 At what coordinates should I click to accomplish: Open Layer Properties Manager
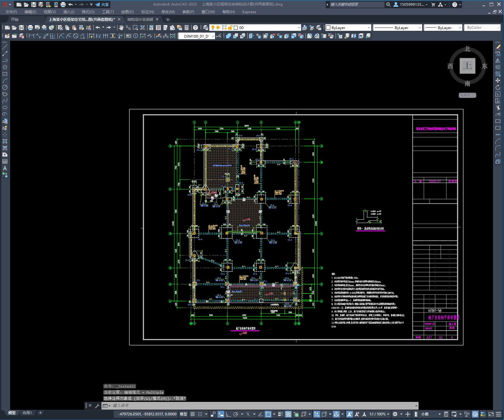[206, 28]
